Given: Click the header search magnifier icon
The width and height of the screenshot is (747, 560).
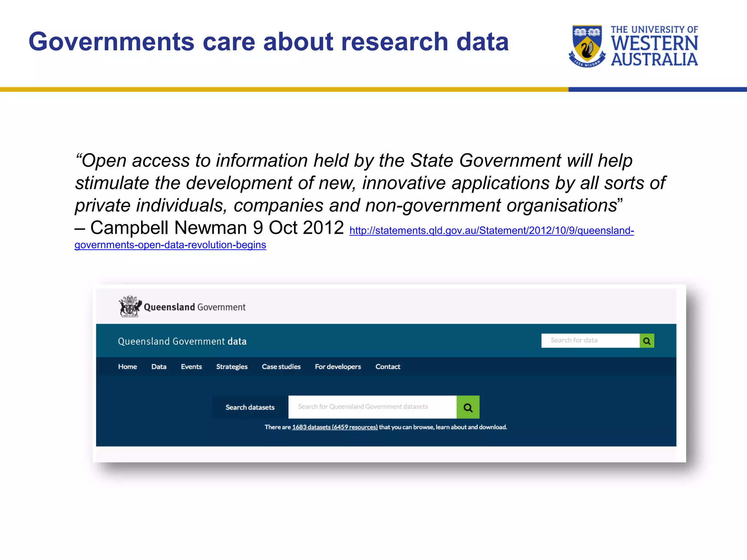Looking at the screenshot, I should tap(647, 341).
